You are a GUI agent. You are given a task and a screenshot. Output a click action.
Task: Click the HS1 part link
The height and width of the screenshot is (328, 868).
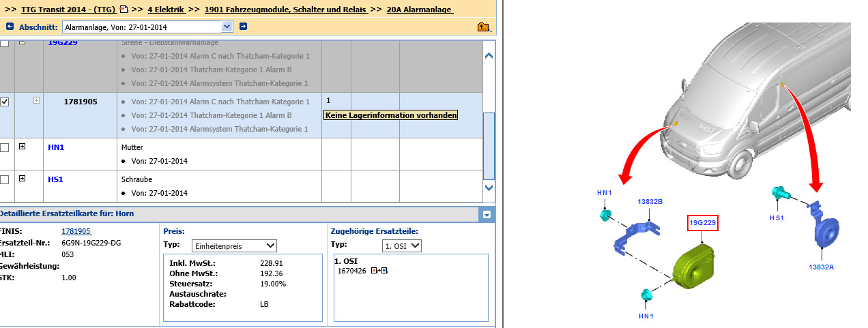pos(55,179)
